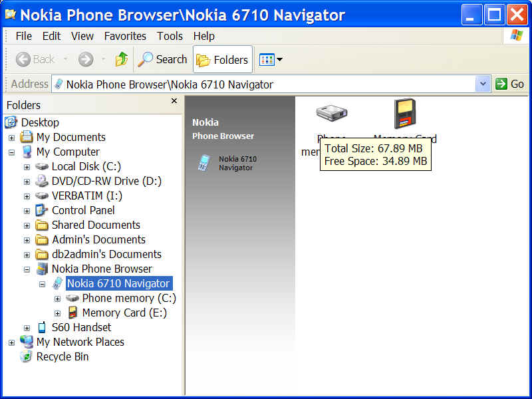
Task: Open the Phone memory drive icon
Action: point(332,114)
